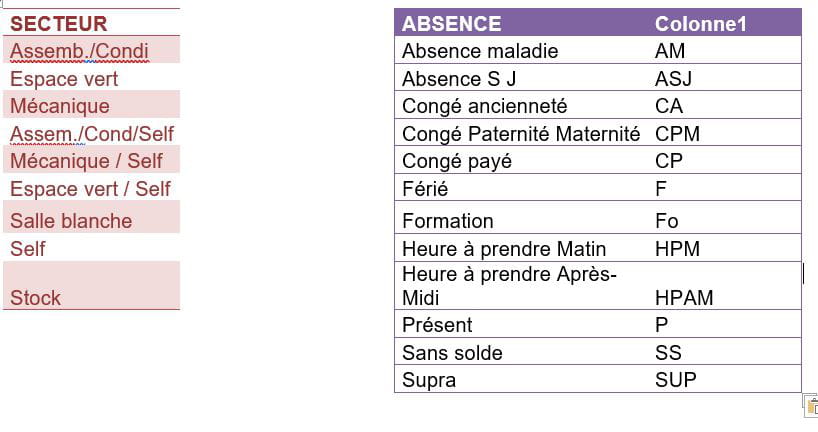Click the Espace vert cell
Image resolution: width=818 pixels, height=432 pixels.
(x=91, y=77)
